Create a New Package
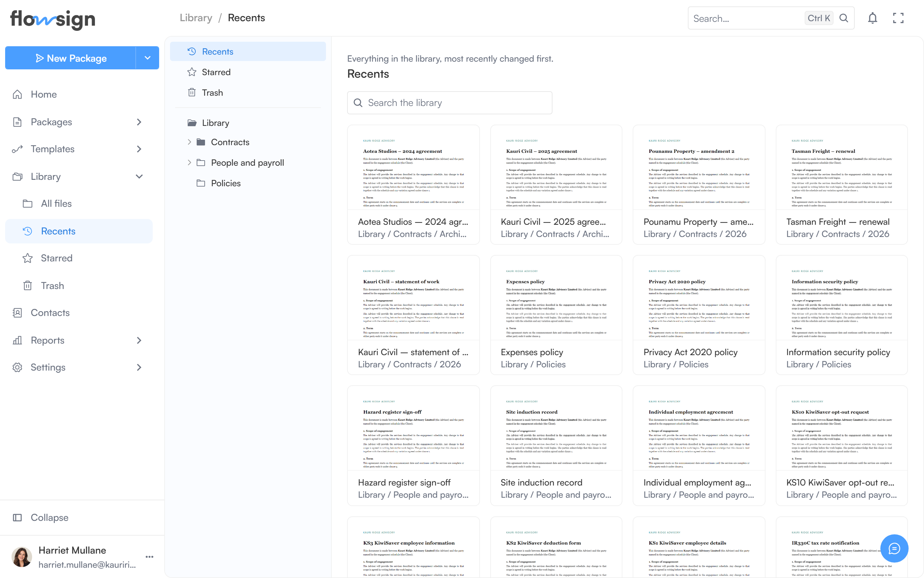The image size is (924, 578). point(71,58)
